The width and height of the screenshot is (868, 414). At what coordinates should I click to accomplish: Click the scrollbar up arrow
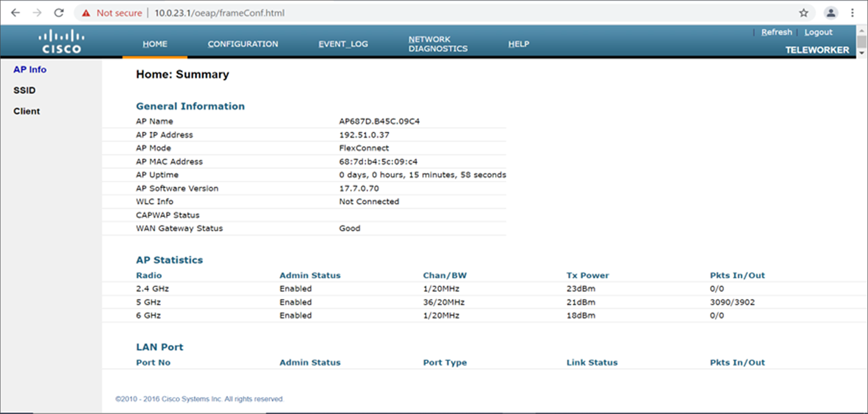[862, 31]
